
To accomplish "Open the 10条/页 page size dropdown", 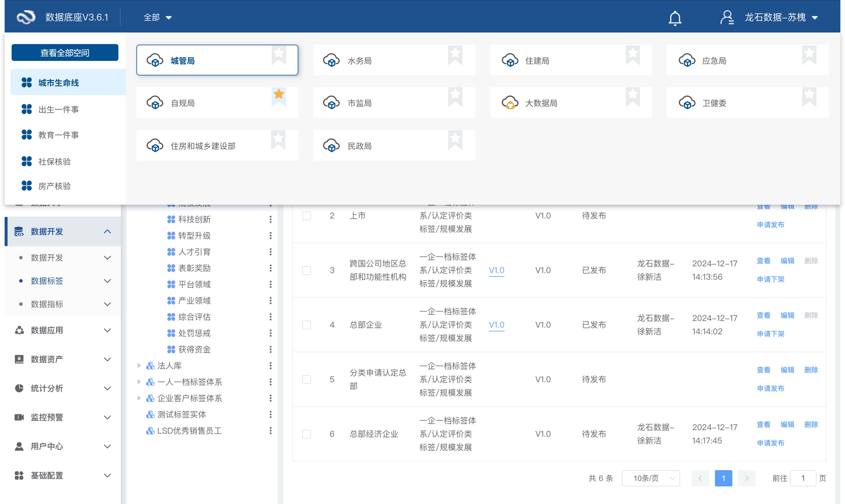I will [x=650, y=478].
